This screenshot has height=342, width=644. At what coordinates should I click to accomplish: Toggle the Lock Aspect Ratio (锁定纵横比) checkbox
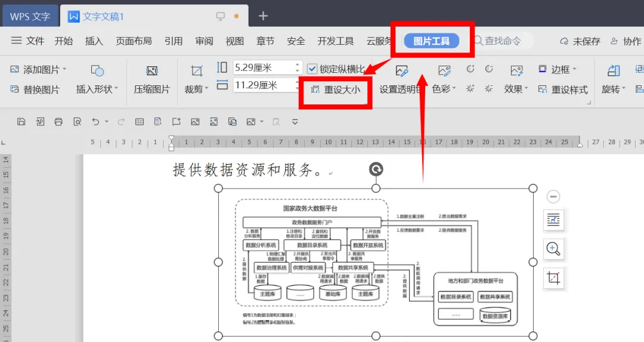click(312, 69)
